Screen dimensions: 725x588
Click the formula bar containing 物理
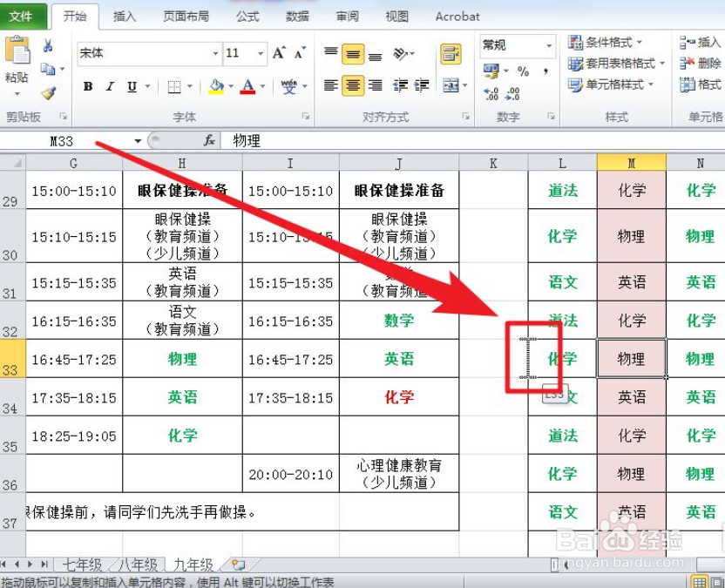tap(471, 140)
